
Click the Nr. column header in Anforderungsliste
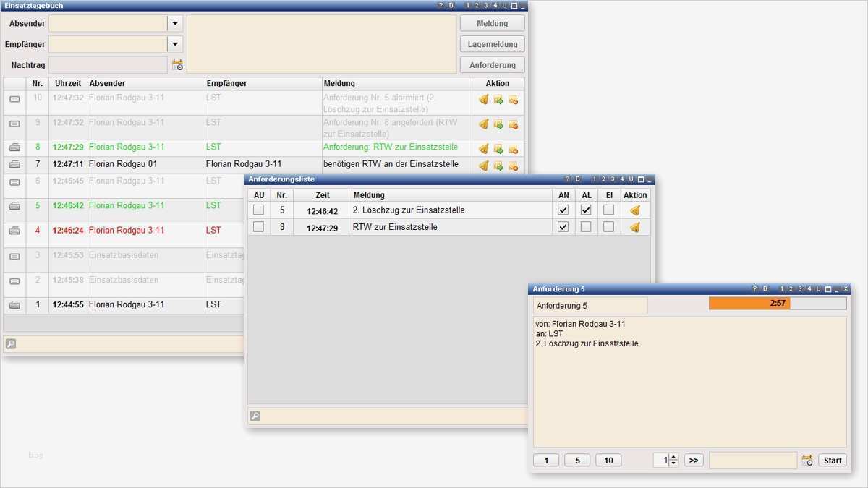[x=282, y=195]
